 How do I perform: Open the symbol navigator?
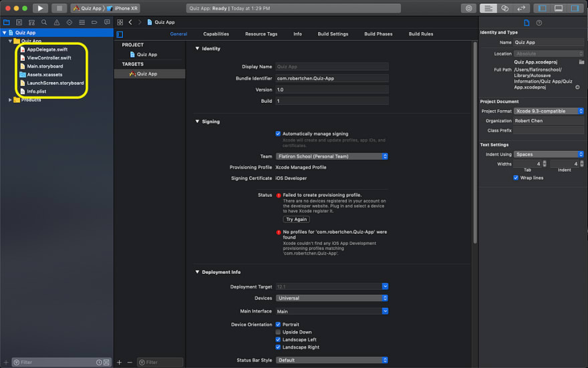click(x=31, y=22)
